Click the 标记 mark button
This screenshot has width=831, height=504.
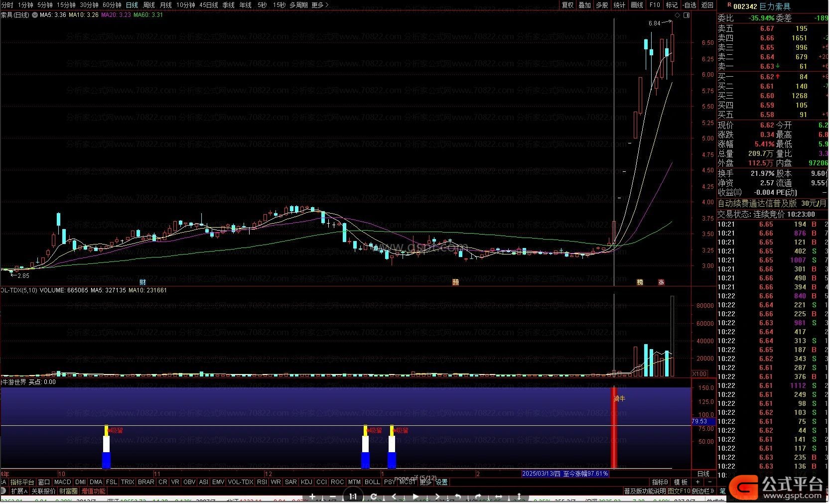coord(672,5)
